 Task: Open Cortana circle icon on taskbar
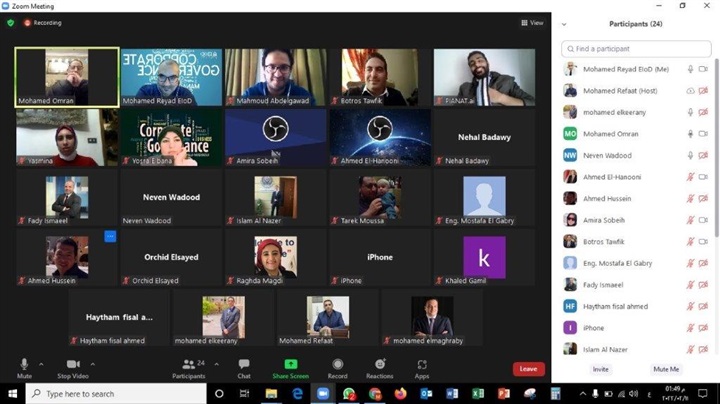click(219, 394)
